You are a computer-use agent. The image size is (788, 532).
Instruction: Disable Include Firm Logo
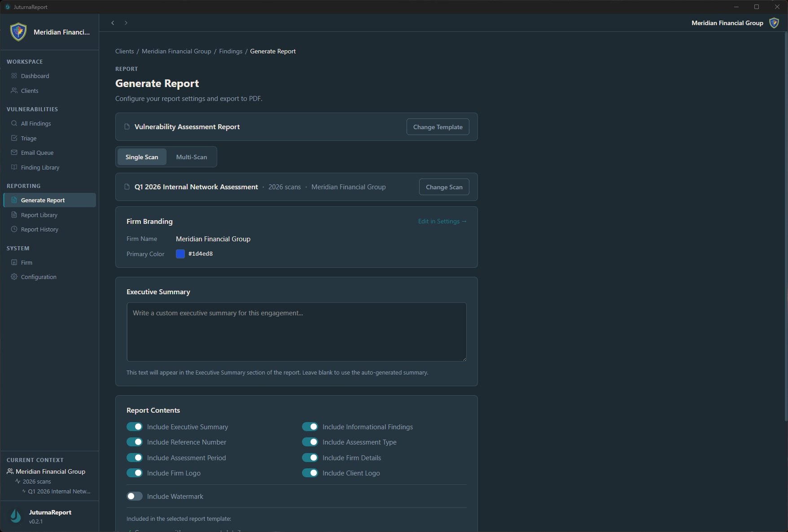tap(134, 473)
